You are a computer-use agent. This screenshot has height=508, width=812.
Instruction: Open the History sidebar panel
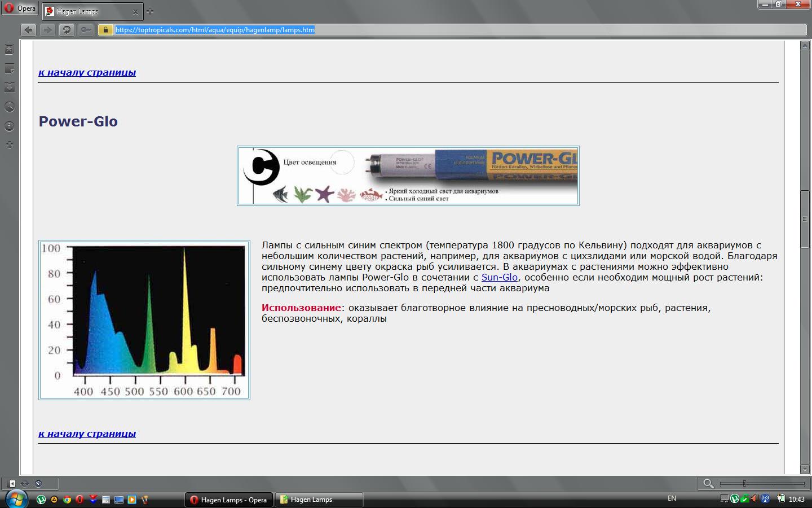tap(9, 107)
